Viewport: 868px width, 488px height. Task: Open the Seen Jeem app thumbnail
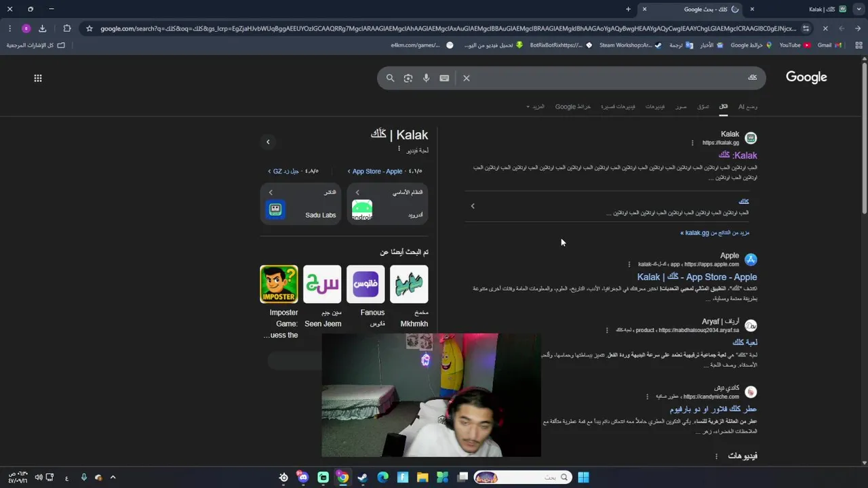[322, 284]
